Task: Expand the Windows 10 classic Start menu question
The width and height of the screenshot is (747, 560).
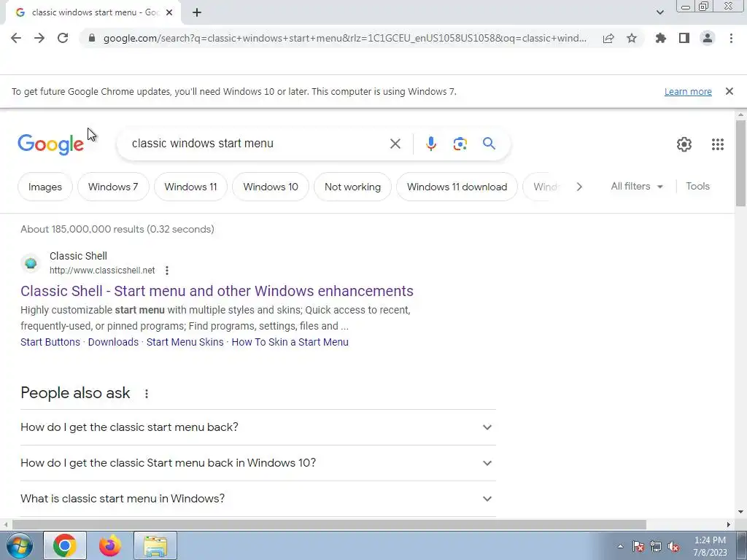Action: tap(258, 463)
